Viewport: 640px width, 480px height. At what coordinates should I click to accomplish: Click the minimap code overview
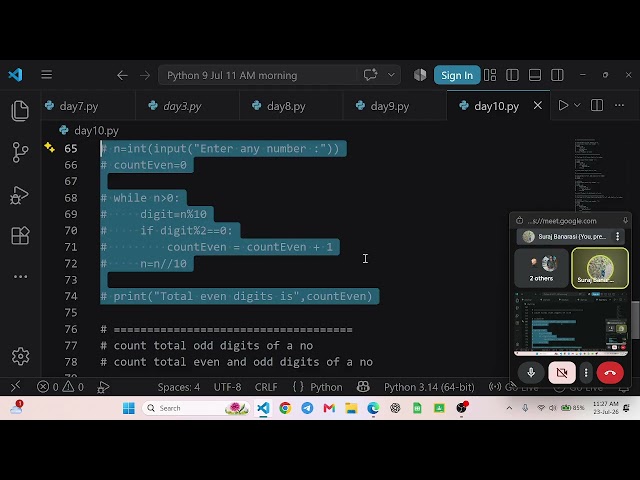pos(598,176)
